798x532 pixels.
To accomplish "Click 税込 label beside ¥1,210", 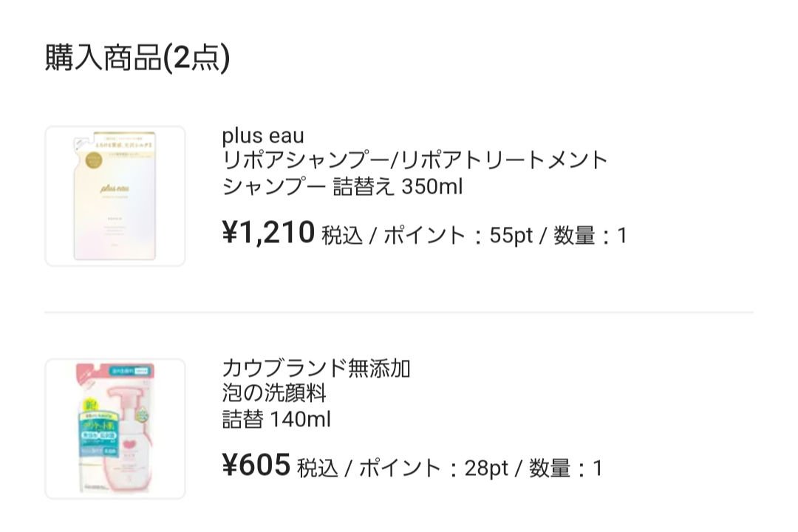I will click(342, 236).
